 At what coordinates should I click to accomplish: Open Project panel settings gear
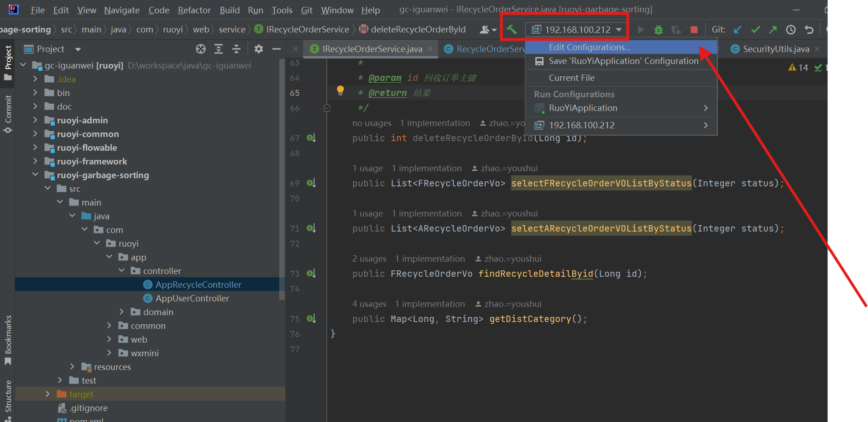coord(258,49)
